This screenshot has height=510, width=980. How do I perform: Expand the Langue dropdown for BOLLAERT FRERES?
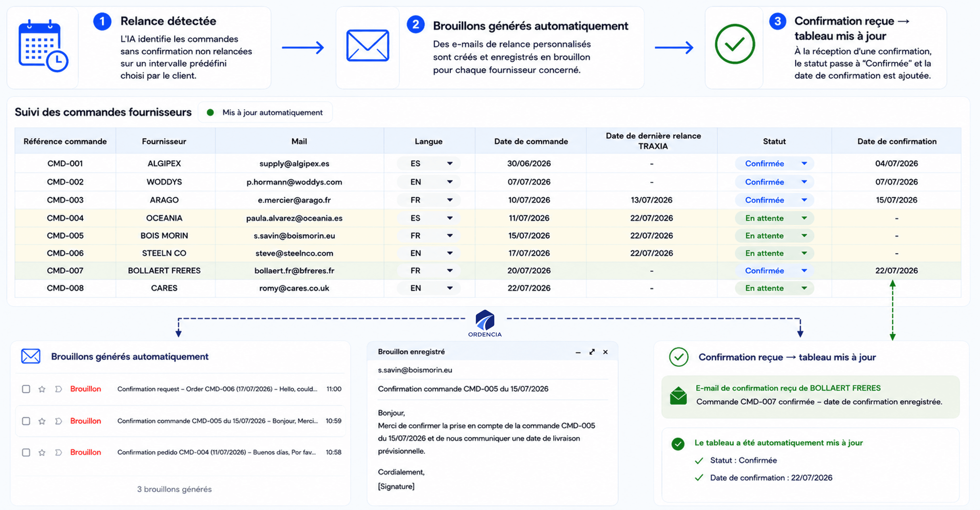[429, 271]
